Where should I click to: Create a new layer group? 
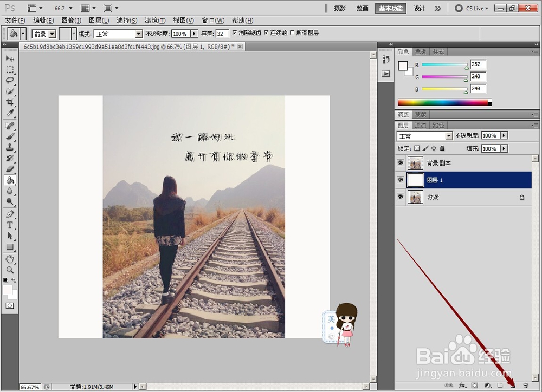[x=500, y=385]
